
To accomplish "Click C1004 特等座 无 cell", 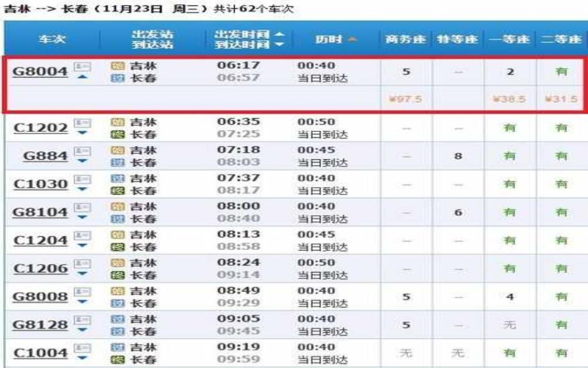I will 458,353.
